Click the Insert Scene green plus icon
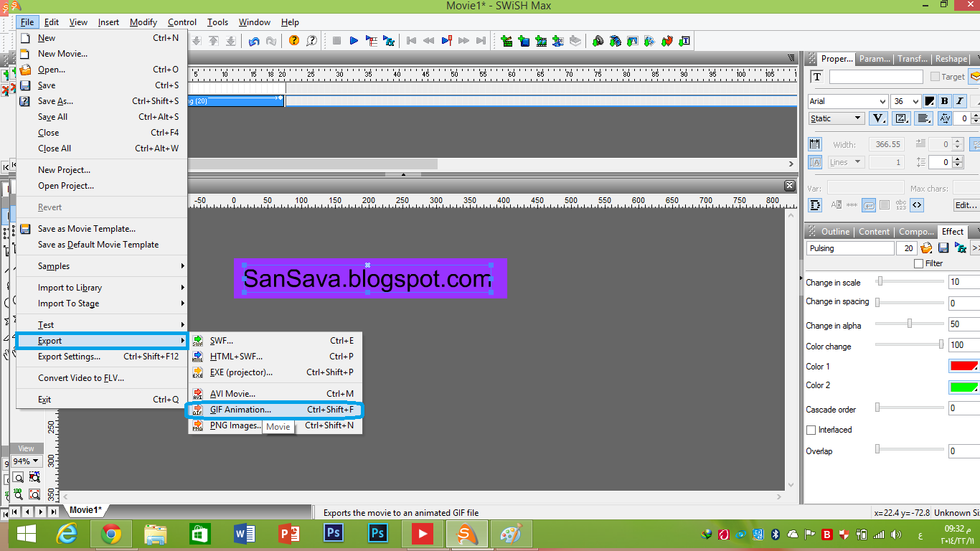Screen dimensions: 980x551 click(507, 41)
